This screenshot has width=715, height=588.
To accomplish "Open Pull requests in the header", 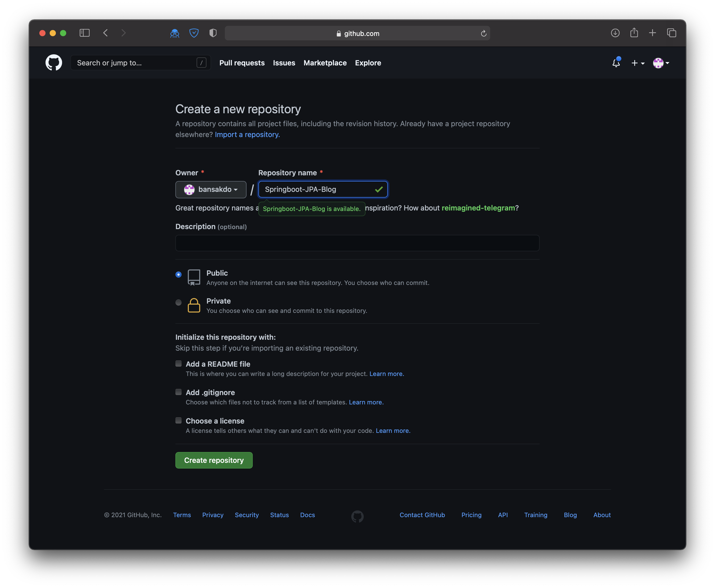I will [242, 63].
